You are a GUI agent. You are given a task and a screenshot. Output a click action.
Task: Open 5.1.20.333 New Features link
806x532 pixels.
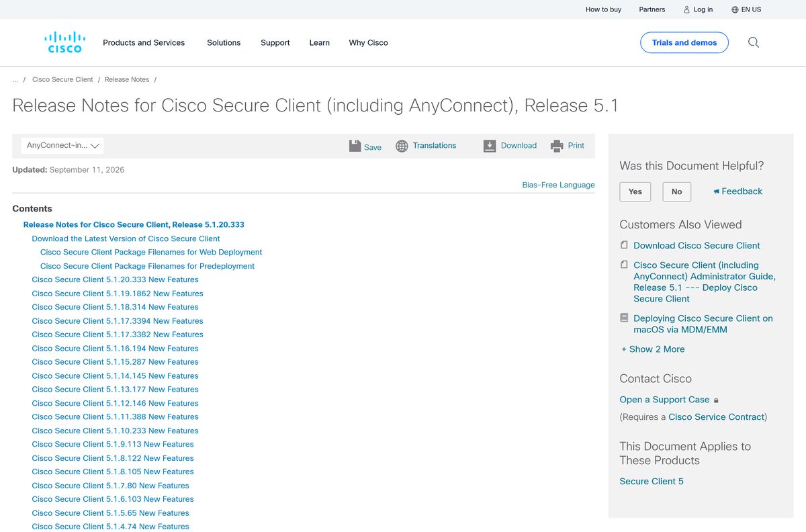116,279
